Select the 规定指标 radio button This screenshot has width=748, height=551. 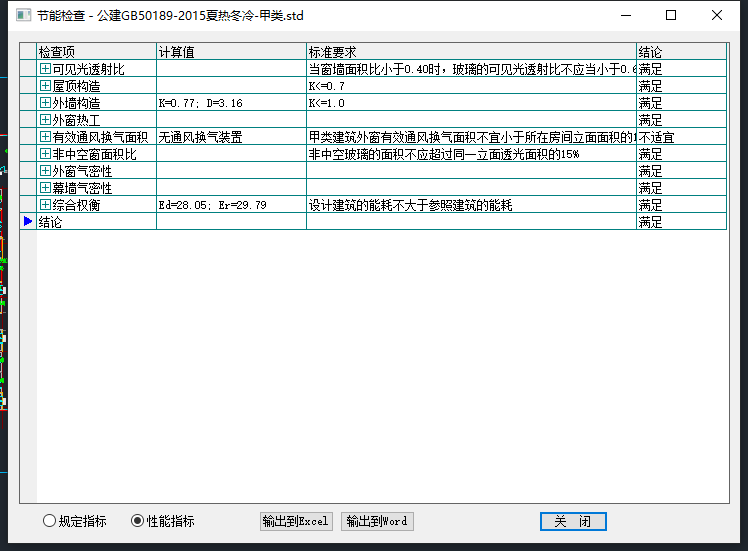click(x=50, y=521)
